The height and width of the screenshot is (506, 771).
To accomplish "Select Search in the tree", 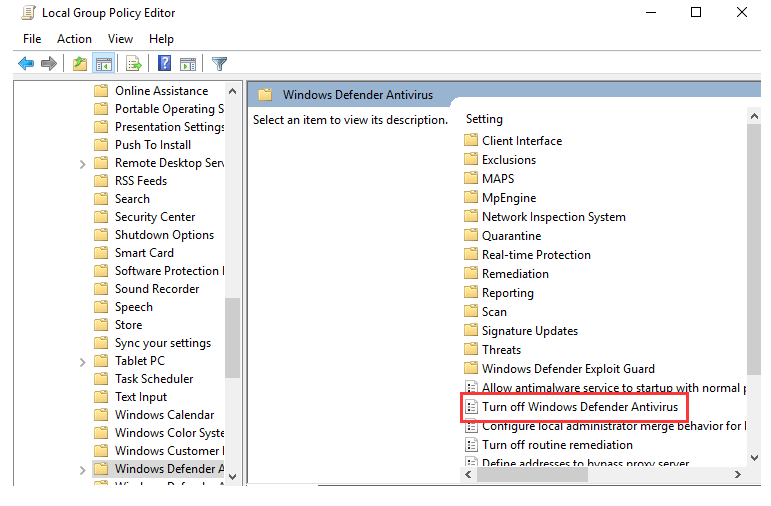I will point(132,199).
